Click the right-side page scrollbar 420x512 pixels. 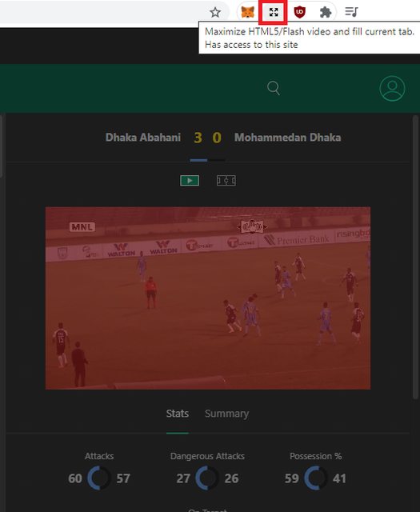[x=415, y=257]
